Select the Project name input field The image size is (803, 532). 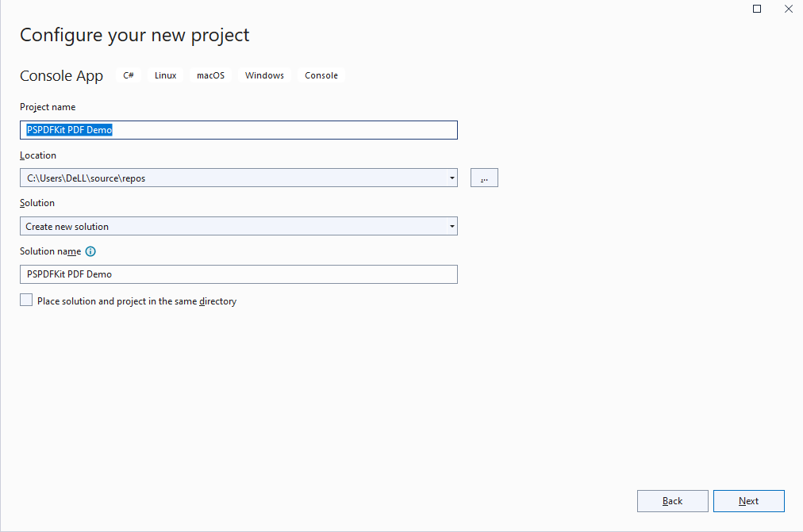click(238, 129)
